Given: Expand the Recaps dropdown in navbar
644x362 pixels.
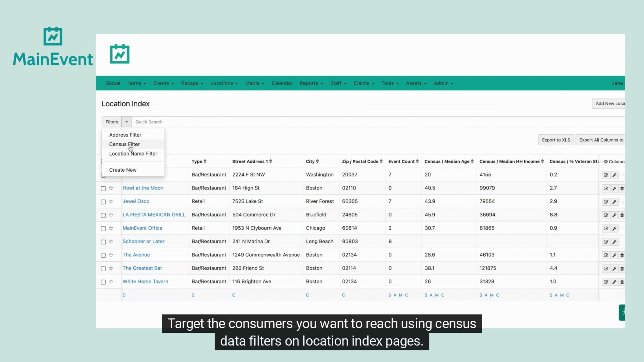Looking at the screenshot, I should tap(192, 83).
